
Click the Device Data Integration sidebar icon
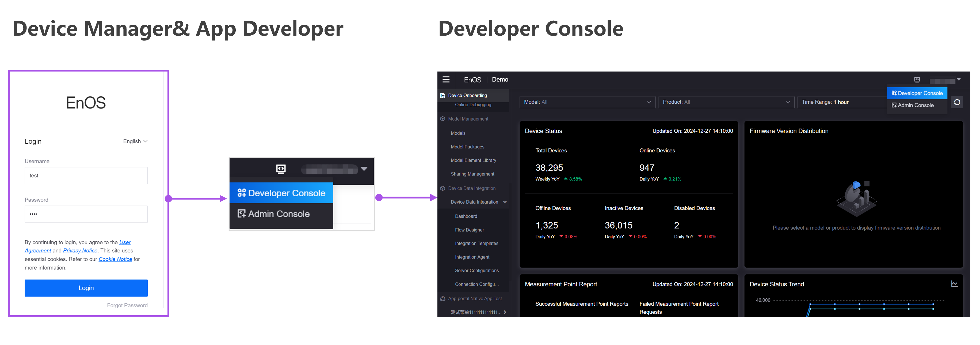click(x=443, y=188)
